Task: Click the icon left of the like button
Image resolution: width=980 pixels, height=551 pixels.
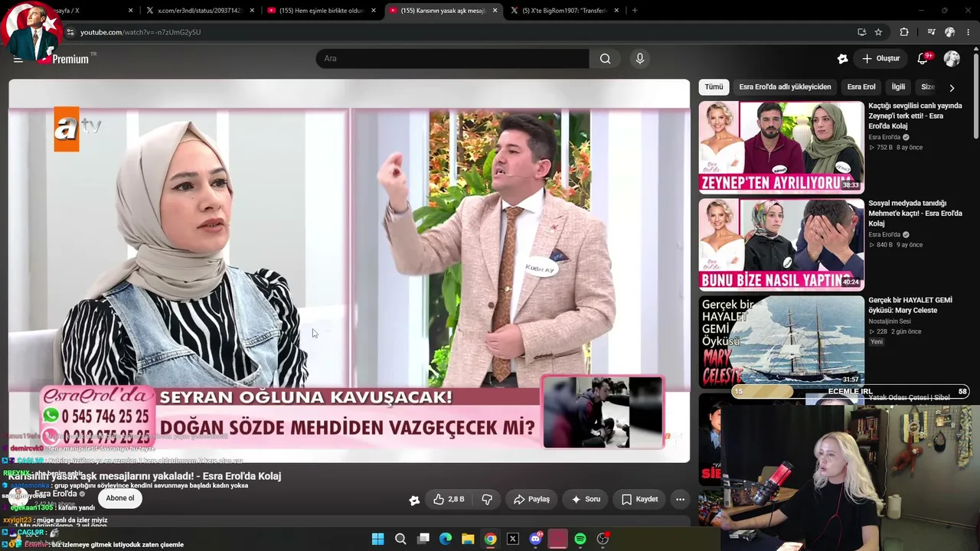Action: [x=414, y=500]
